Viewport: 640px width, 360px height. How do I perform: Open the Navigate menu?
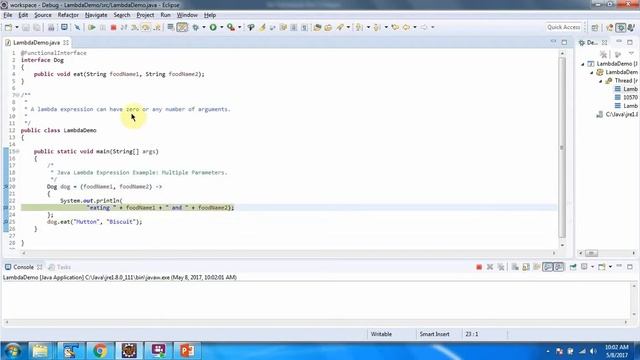(x=96, y=15)
